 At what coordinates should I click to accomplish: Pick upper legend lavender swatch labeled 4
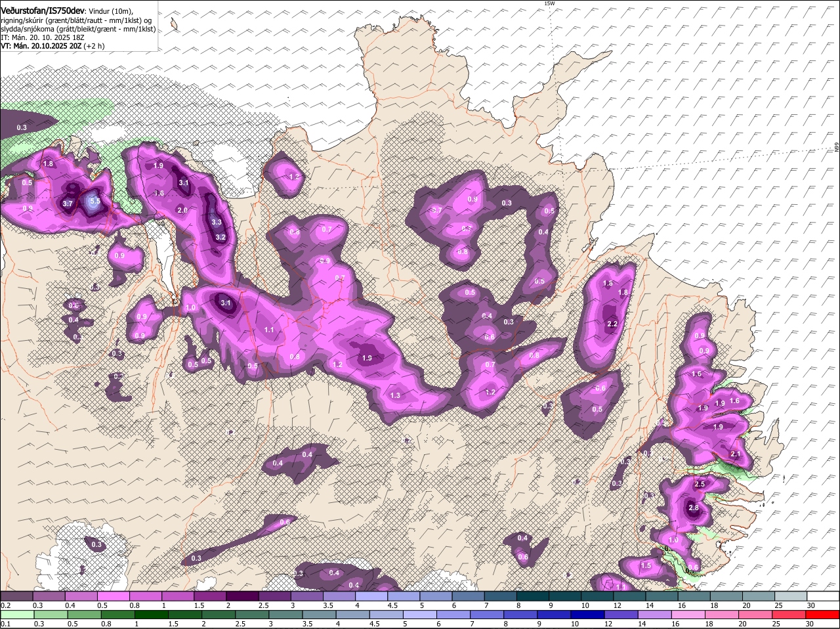(371, 596)
